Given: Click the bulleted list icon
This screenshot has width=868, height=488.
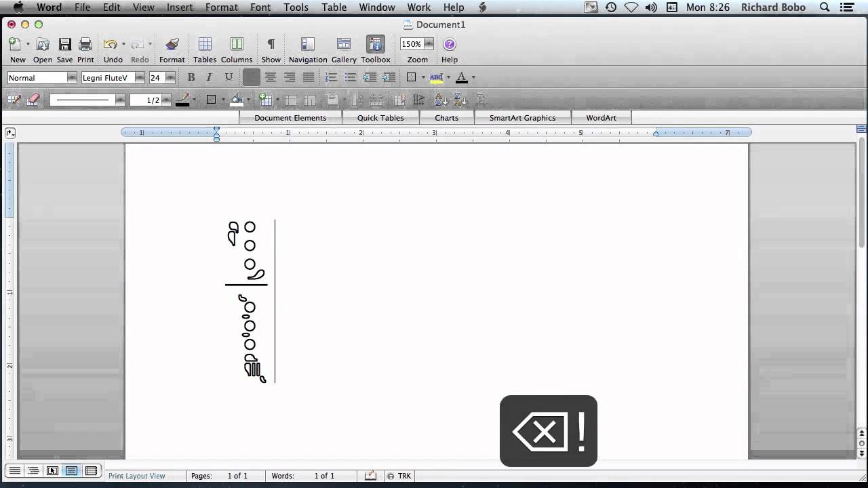Looking at the screenshot, I should 351,78.
